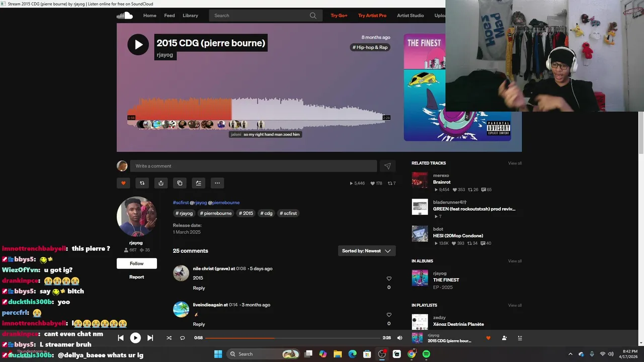Open Spotify from the taskbar
Image resolution: width=644 pixels, height=362 pixels.
coord(426,354)
